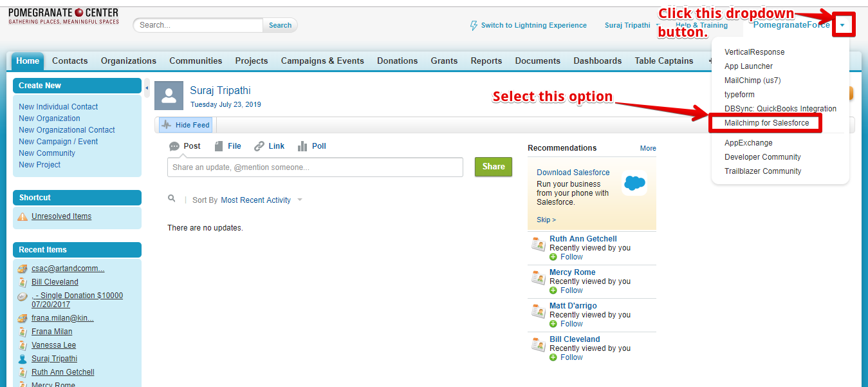The height and width of the screenshot is (387, 868).
Task: Open the Reports tab
Action: coord(486,61)
